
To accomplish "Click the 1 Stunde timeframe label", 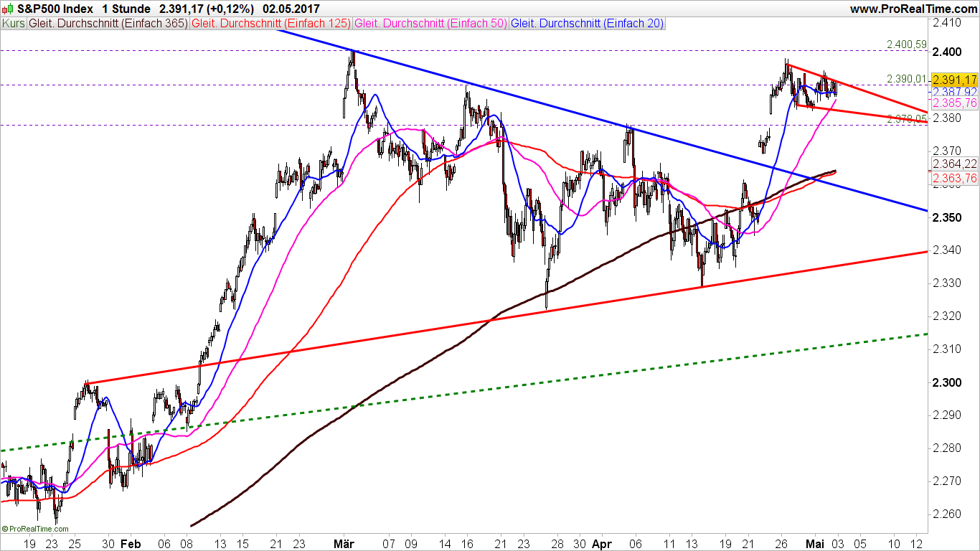I will (127, 9).
